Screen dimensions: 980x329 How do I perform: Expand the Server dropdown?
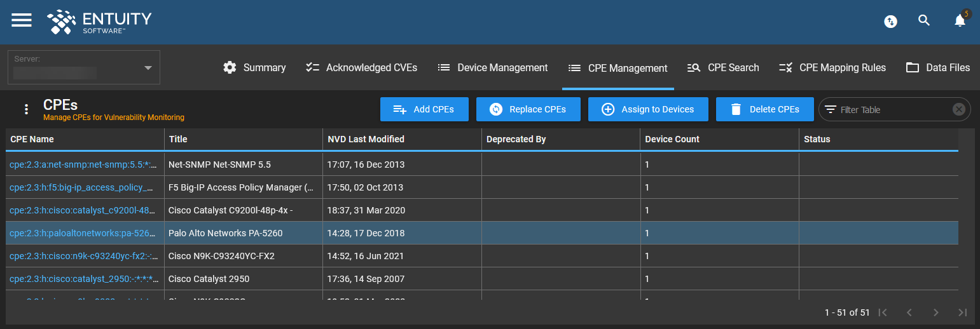[x=84, y=67]
